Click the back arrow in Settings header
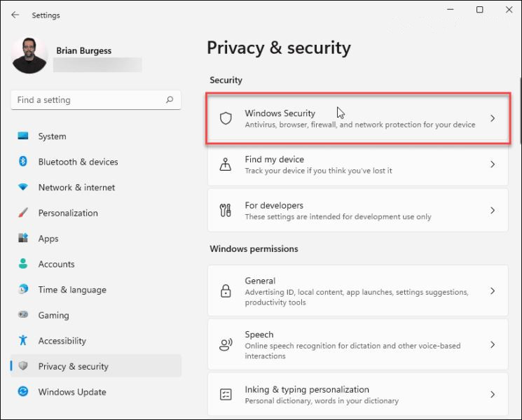This screenshot has width=522, height=420. (x=15, y=15)
